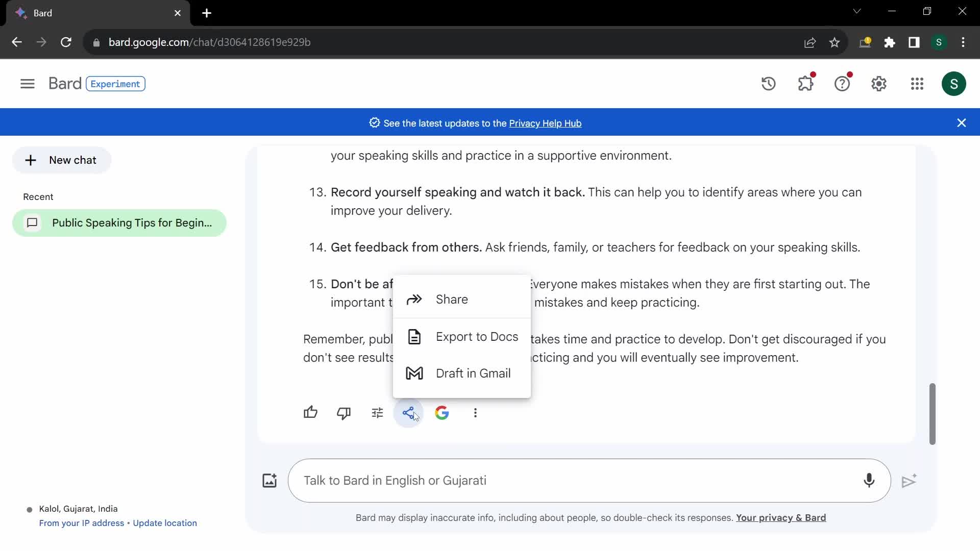Click Update location link
This screenshot has height=551, width=980.
pyautogui.click(x=165, y=523)
